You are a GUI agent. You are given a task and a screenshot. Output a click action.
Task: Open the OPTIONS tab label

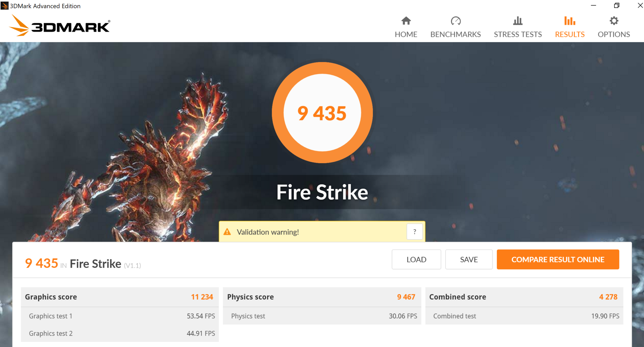[614, 34]
